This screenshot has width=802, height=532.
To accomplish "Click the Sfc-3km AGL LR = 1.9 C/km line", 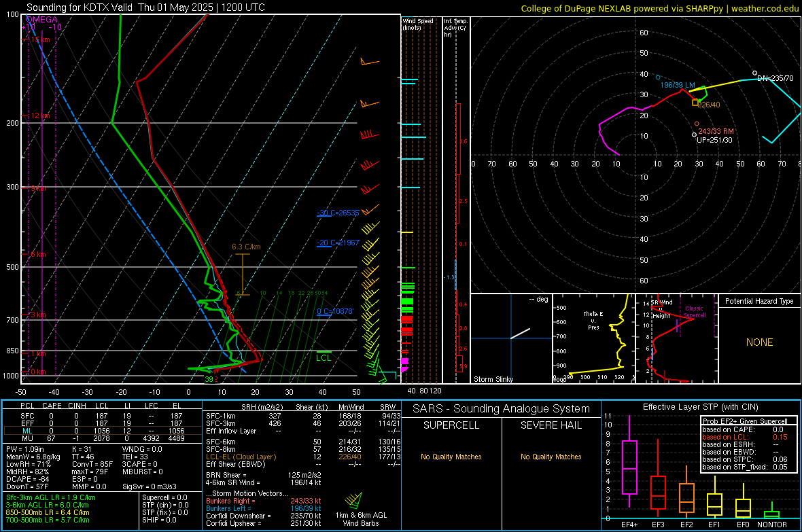I will point(51,497).
